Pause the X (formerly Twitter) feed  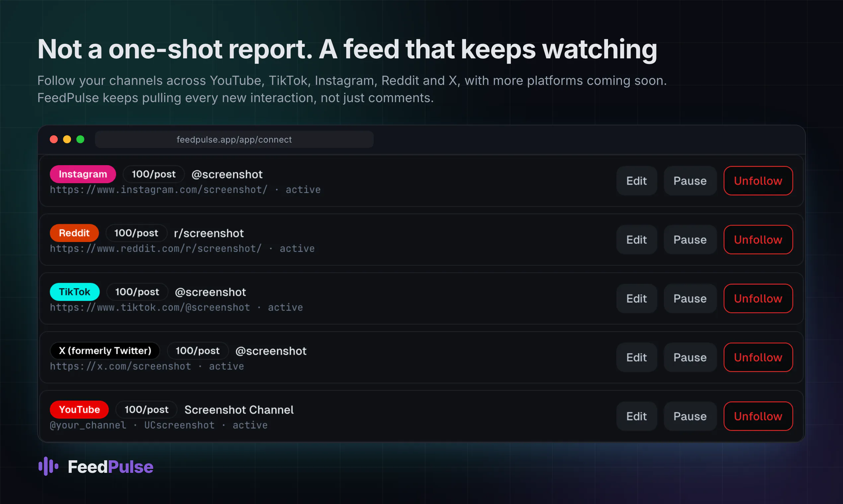click(690, 357)
